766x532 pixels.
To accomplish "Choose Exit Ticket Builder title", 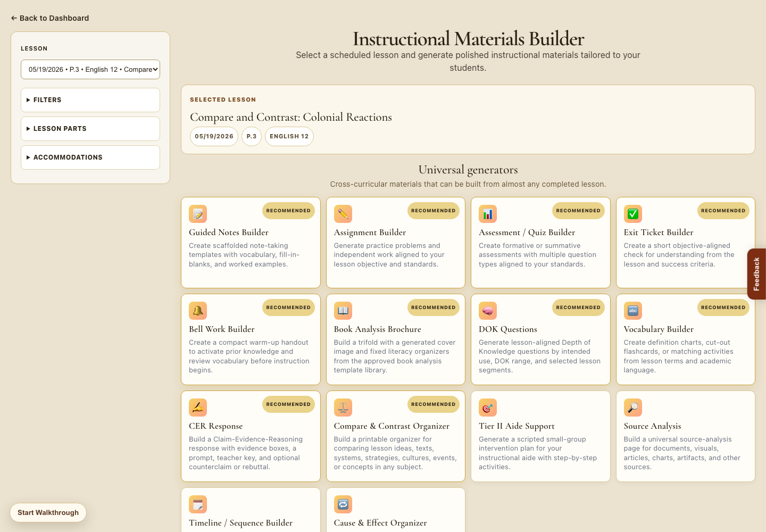I will (x=659, y=232).
